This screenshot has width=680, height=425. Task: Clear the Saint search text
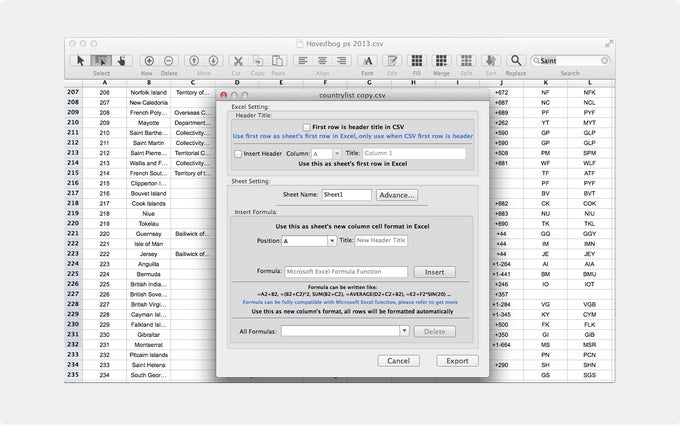coord(604,61)
